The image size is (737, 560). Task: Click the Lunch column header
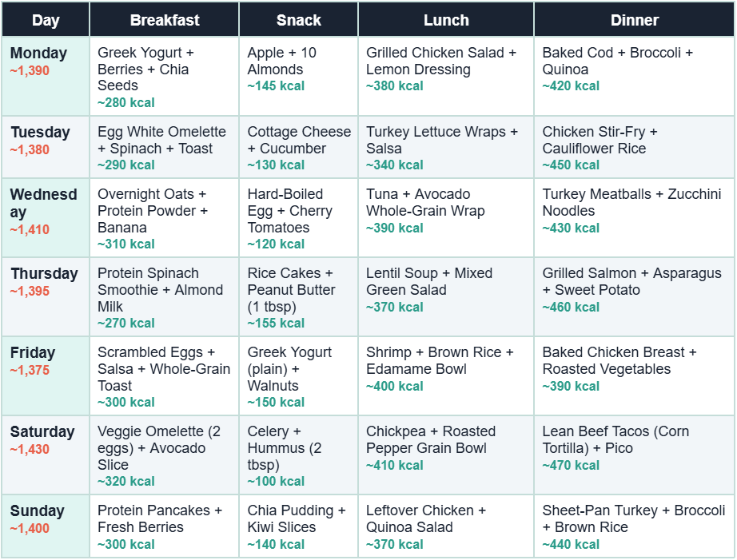pos(446,20)
